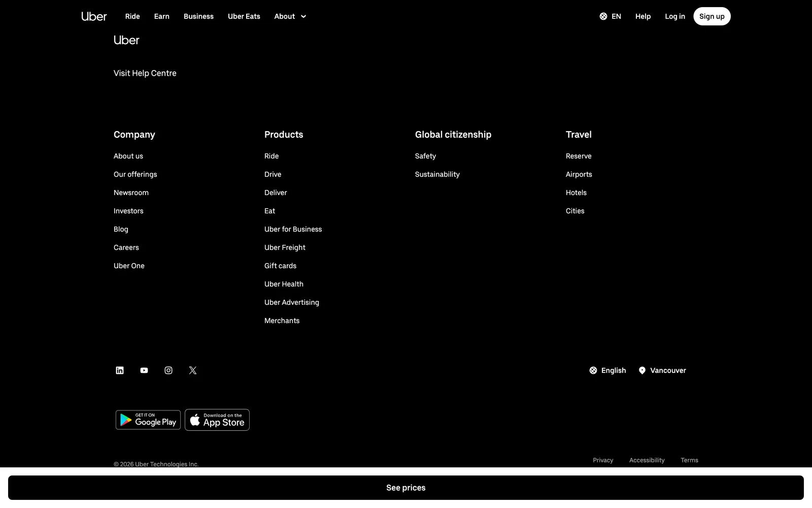Open Uber's LinkedIn page icon
This screenshot has height=508, width=812.
(120, 370)
